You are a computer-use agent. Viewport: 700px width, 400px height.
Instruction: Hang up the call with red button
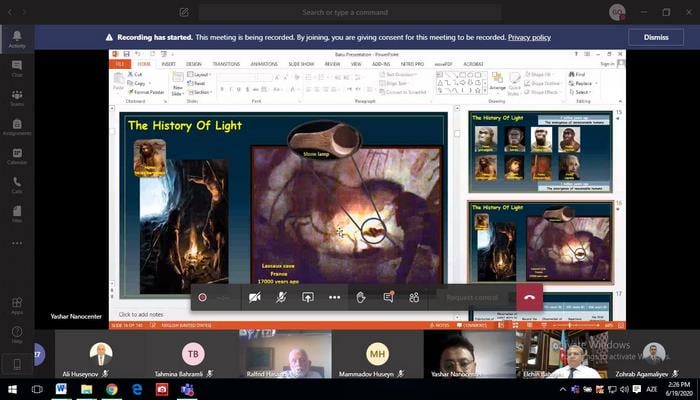528,297
